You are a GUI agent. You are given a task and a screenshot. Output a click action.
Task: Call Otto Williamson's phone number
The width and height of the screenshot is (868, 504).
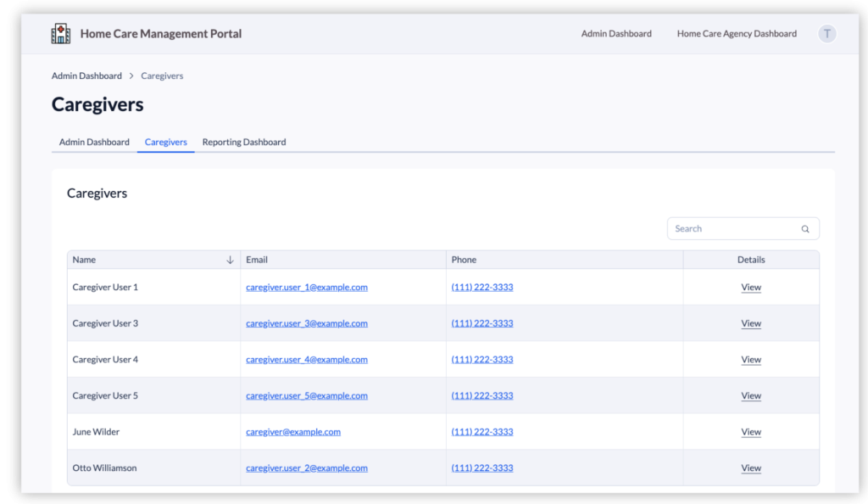(482, 468)
